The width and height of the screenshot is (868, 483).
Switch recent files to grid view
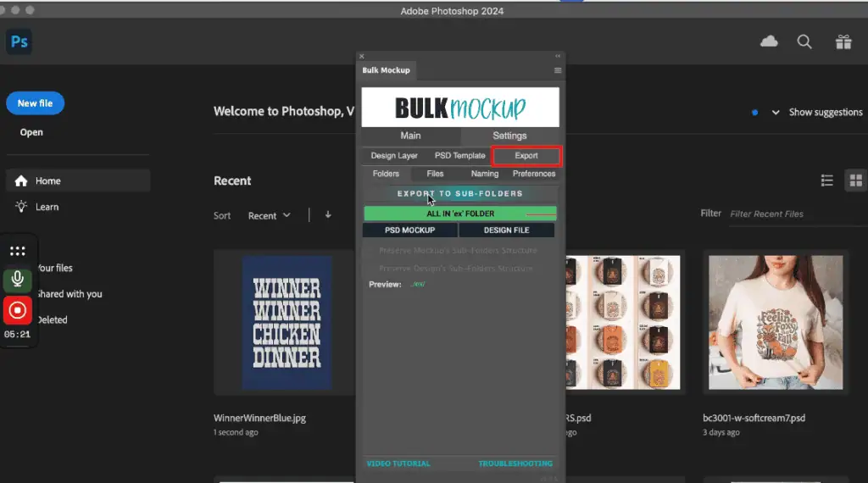coord(855,180)
